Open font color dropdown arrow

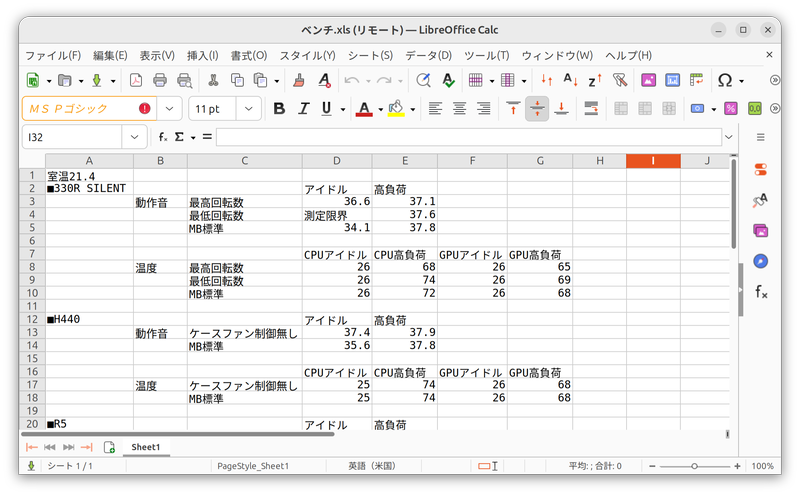(x=381, y=109)
